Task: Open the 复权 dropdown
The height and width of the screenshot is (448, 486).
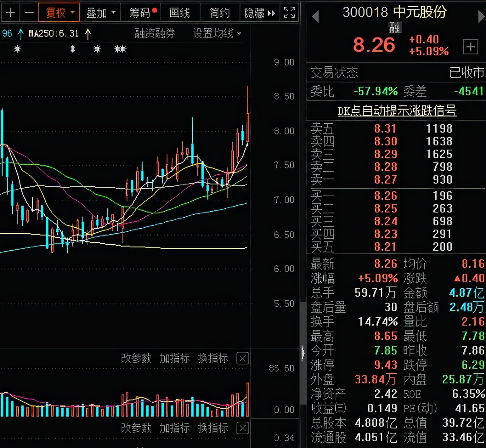Action: pos(59,13)
